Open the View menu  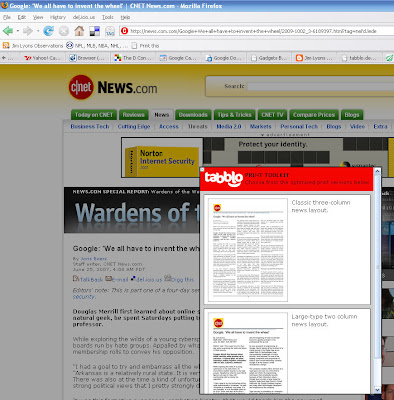38,17
